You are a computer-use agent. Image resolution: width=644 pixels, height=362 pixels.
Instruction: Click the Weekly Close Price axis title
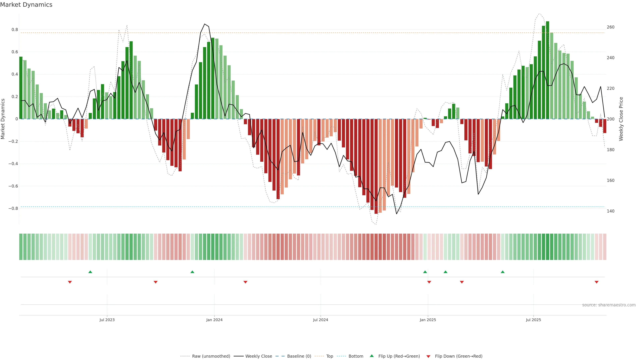621,119
